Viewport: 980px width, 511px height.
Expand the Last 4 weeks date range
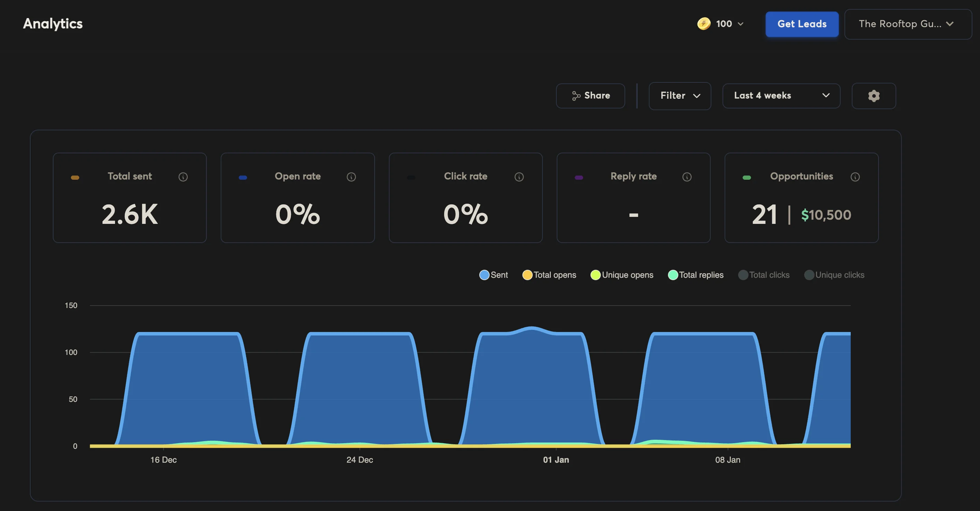[781, 96]
